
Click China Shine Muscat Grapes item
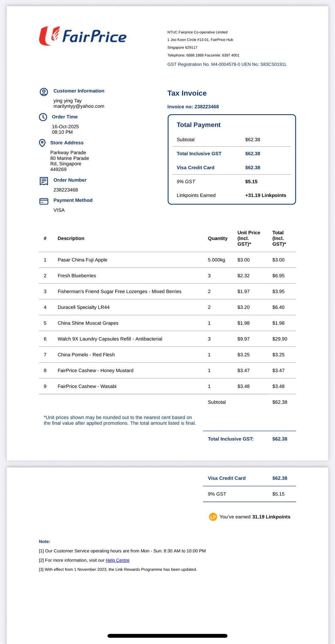(x=88, y=323)
